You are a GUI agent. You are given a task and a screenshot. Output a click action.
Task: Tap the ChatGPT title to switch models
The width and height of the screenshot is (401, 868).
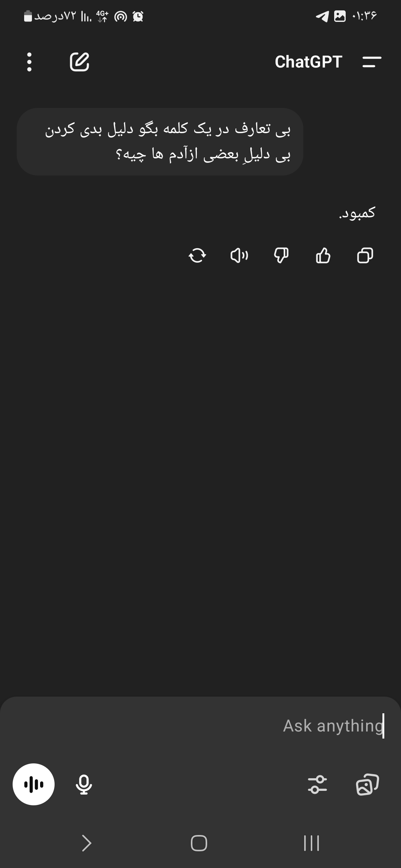[x=308, y=62]
